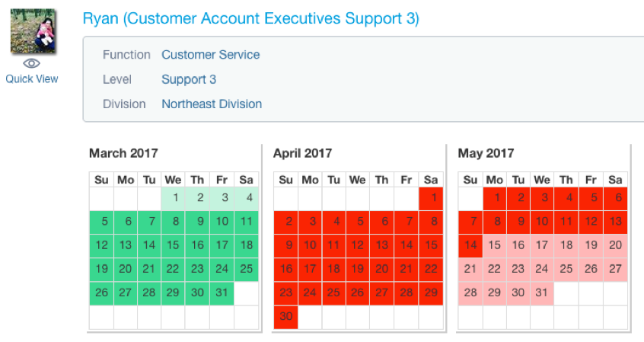Choose May 15 light pink cell
The height and width of the screenshot is (342, 644).
point(495,246)
